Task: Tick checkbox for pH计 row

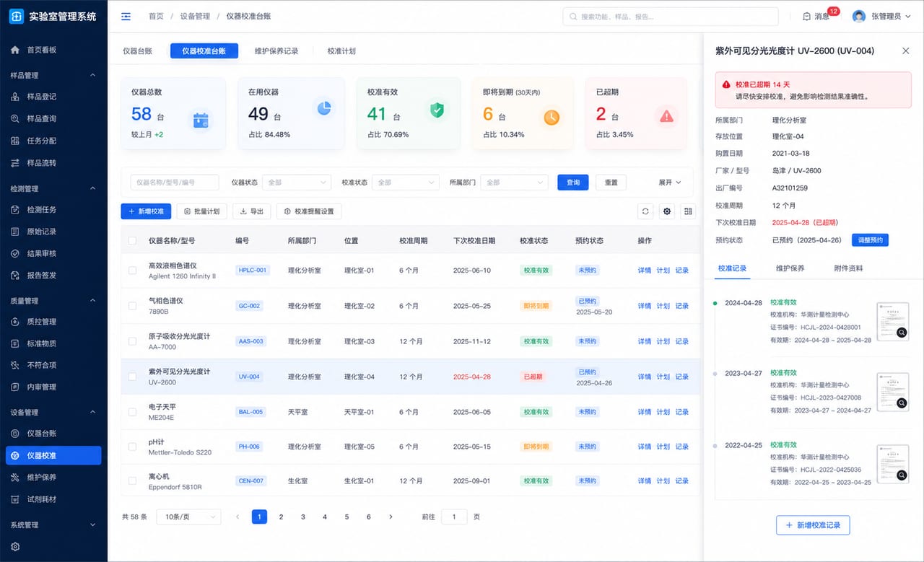Action: pos(132,447)
